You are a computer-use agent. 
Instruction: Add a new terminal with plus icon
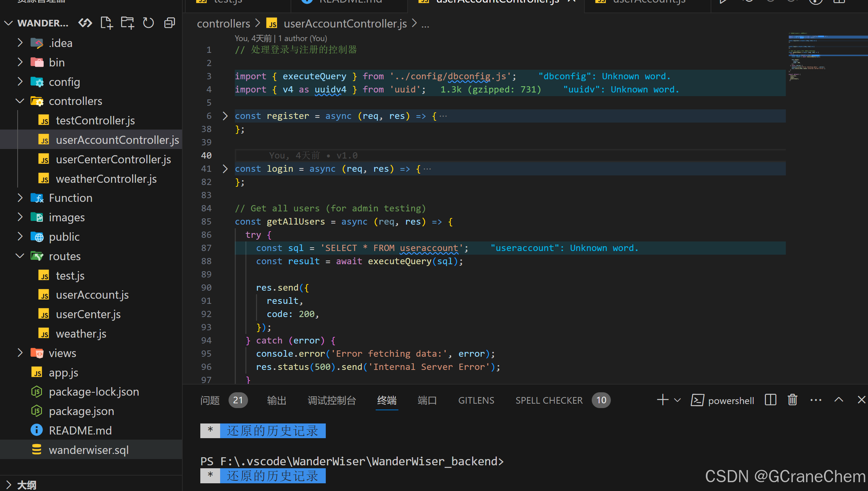coord(663,400)
